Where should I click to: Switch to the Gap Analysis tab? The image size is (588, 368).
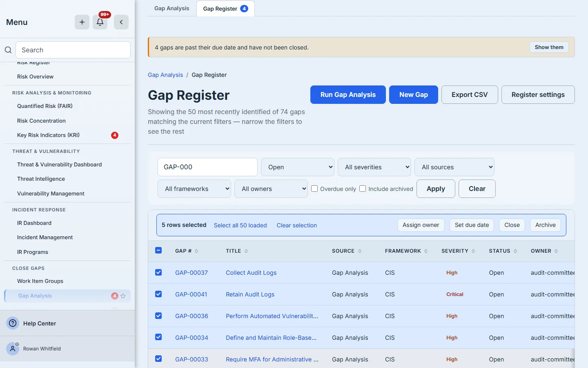[172, 8]
